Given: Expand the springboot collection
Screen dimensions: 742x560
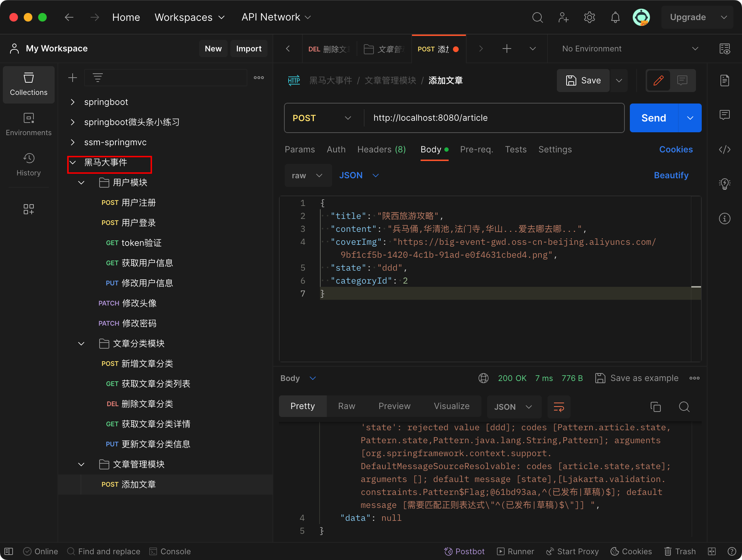Looking at the screenshot, I should click(x=73, y=102).
